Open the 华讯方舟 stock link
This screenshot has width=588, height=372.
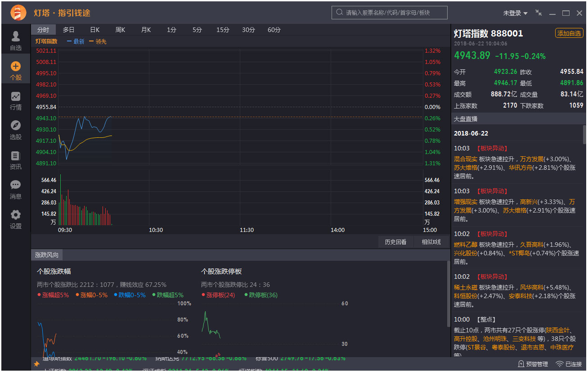(x=521, y=168)
